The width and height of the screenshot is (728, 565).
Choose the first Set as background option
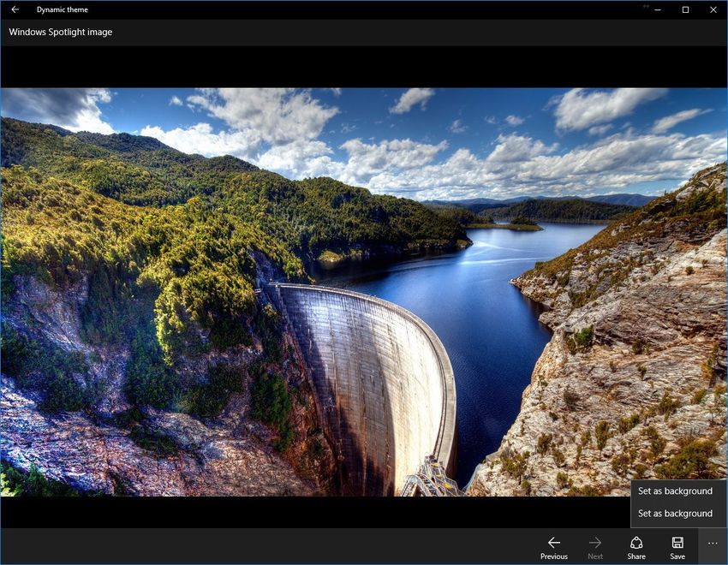point(676,491)
